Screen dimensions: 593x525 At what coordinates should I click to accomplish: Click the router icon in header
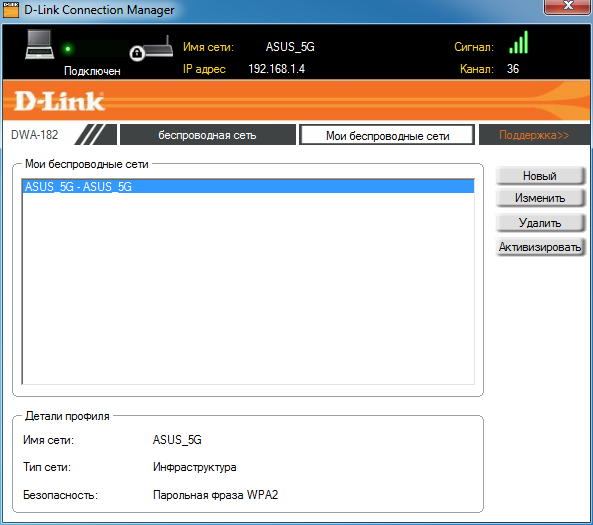(157, 47)
